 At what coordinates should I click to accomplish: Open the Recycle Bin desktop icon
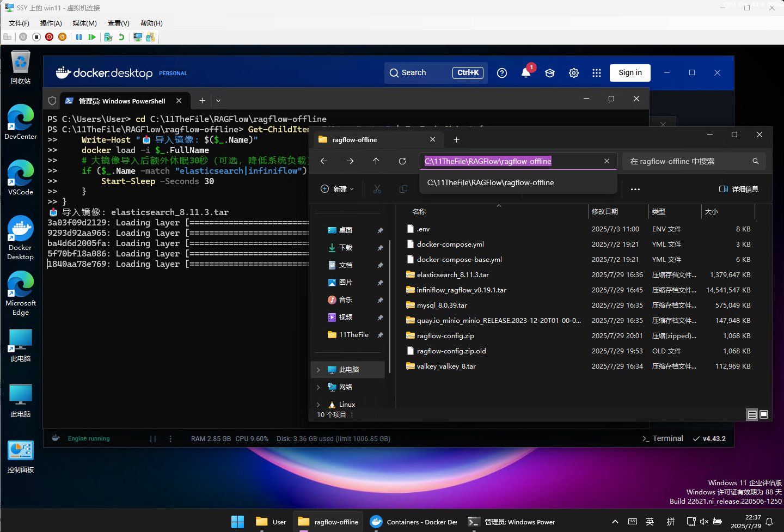[21, 68]
